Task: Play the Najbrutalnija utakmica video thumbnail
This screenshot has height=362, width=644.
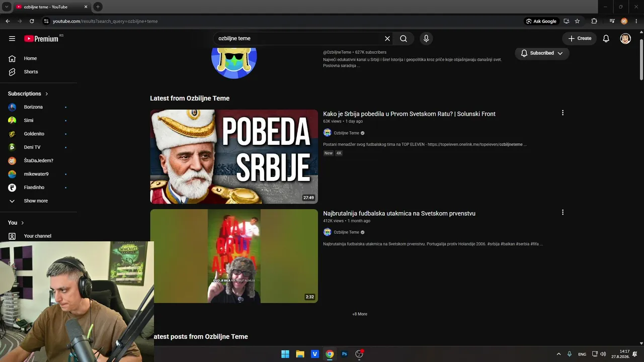Action: 234,256
